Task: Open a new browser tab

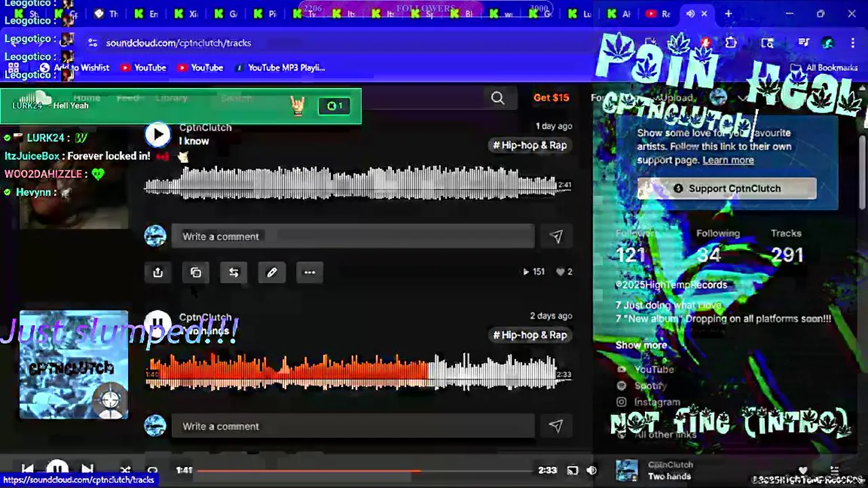Action: tap(728, 14)
